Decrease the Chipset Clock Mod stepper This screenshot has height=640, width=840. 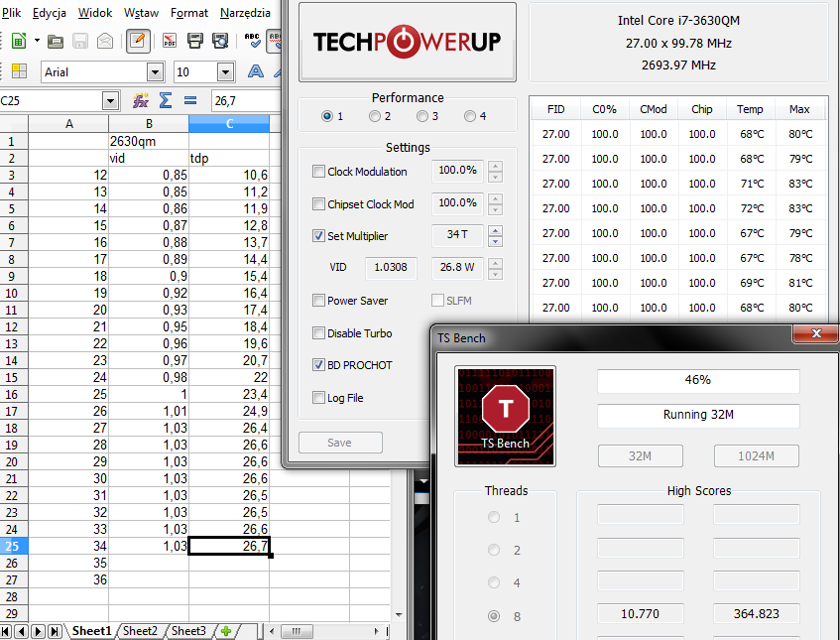[496, 209]
